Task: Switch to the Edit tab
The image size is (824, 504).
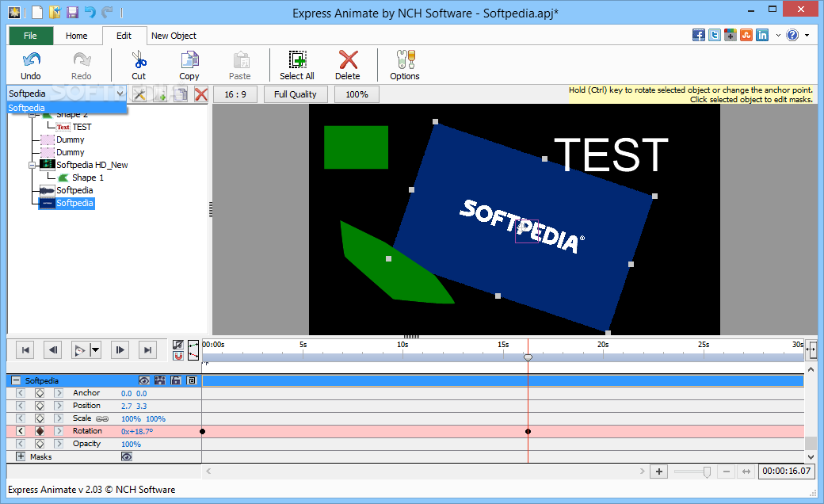Action: coord(124,36)
